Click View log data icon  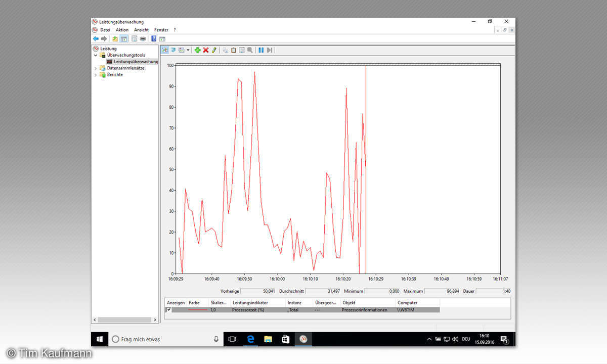[x=173, y=50]
